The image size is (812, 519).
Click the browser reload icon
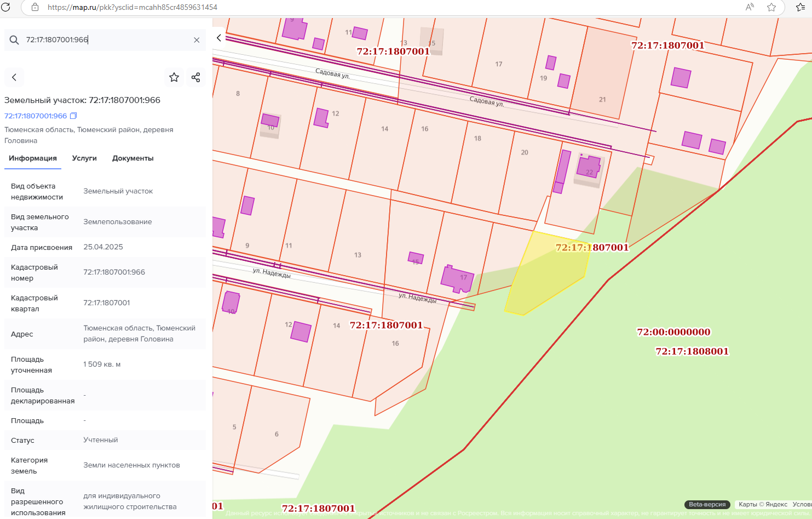coord(5,7)
